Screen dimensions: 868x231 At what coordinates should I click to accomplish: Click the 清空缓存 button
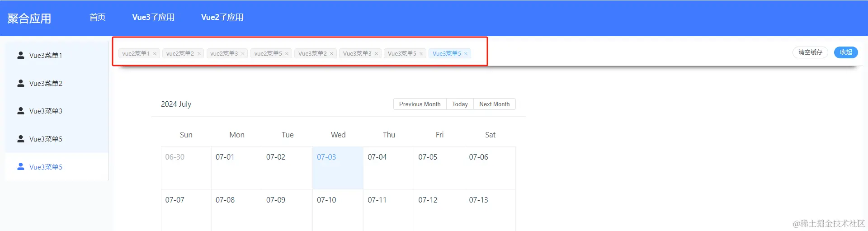pyautogui.click(x=810, y=52)
